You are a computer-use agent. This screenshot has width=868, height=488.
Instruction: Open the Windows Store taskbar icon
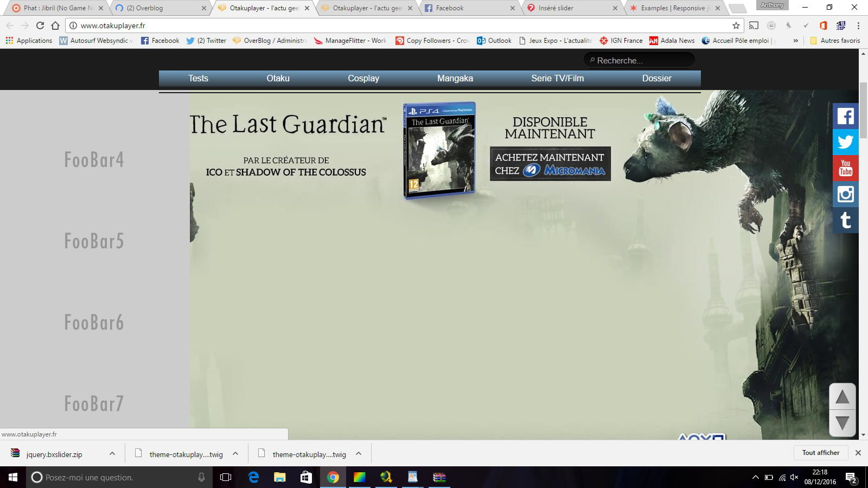(306, 477)
